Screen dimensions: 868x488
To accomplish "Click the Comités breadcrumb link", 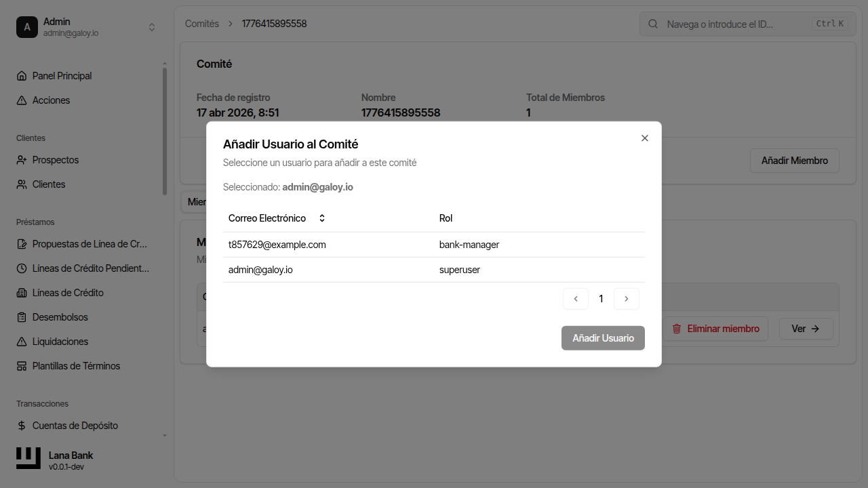I will 202,24.
